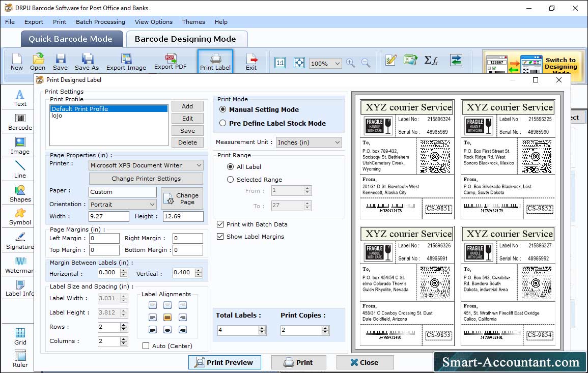Click the Export Image toolbar icon
Screen dimensions: 588x373
tap(126, 62)
